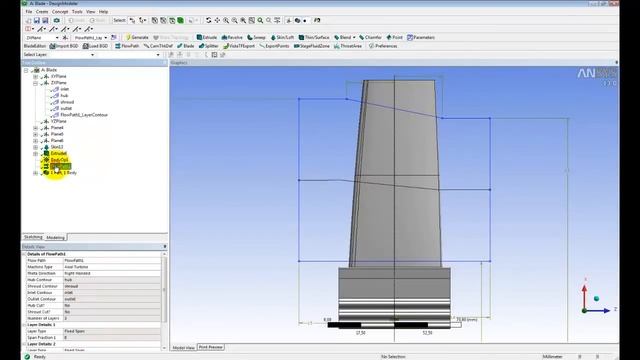Click the Number of Layers value field
640x360 pixels.
(112, 318)
